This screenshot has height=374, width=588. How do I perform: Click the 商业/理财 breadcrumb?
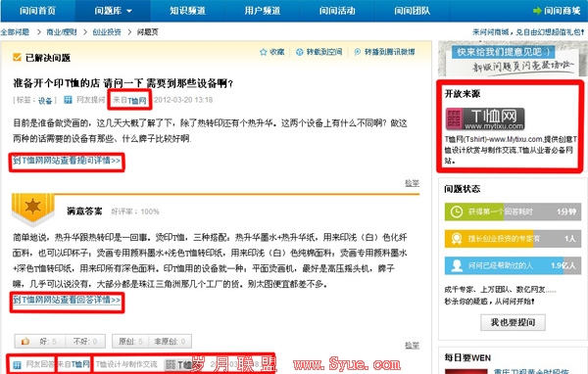[x=62, y=32]
